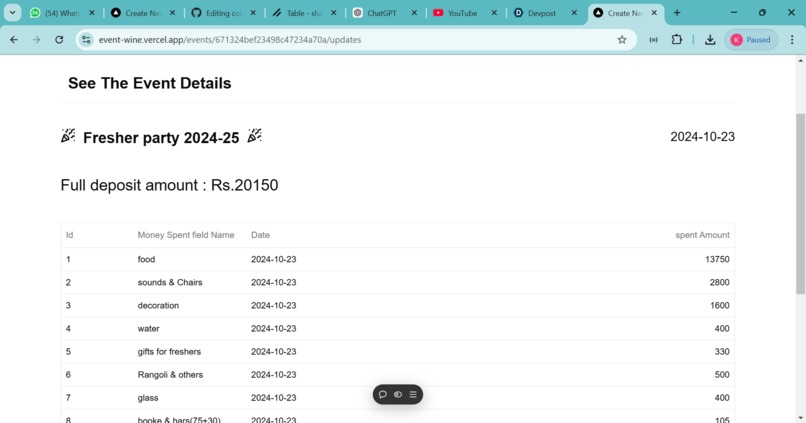Open the Chrome three-dot menu
806x423 pixels.
click(x=792, y=40)
